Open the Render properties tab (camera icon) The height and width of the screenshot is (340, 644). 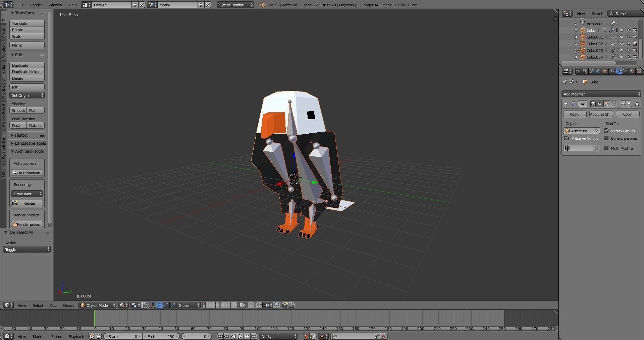578,71
